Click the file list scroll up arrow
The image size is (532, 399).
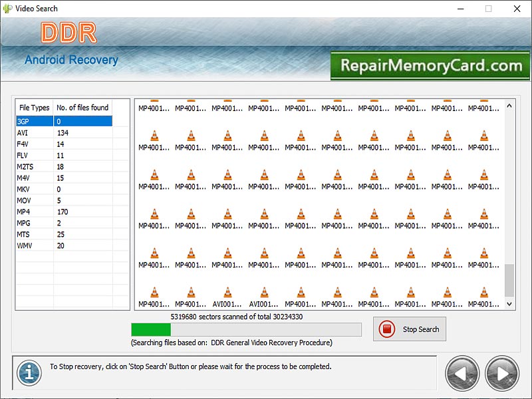[509, 106]
